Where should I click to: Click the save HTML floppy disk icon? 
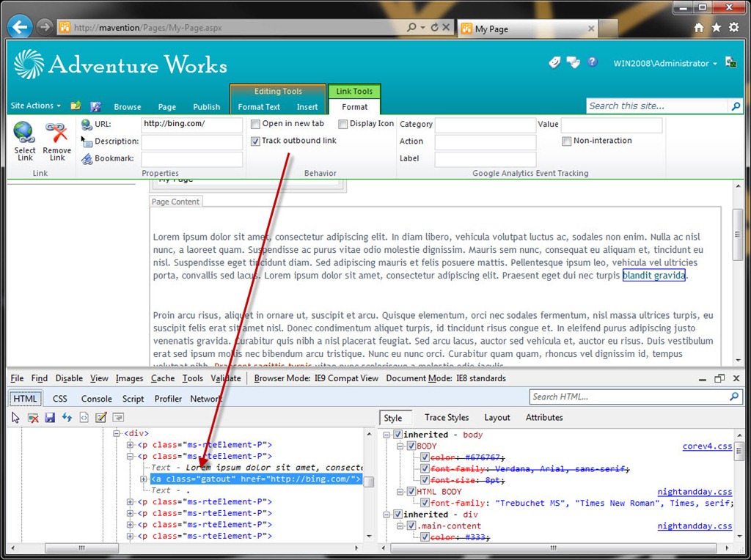point(50,417)
